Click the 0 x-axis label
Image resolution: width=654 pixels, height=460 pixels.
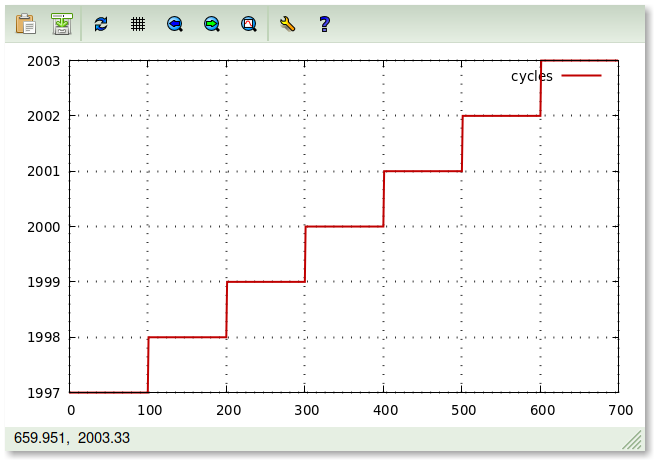point(70,409)
